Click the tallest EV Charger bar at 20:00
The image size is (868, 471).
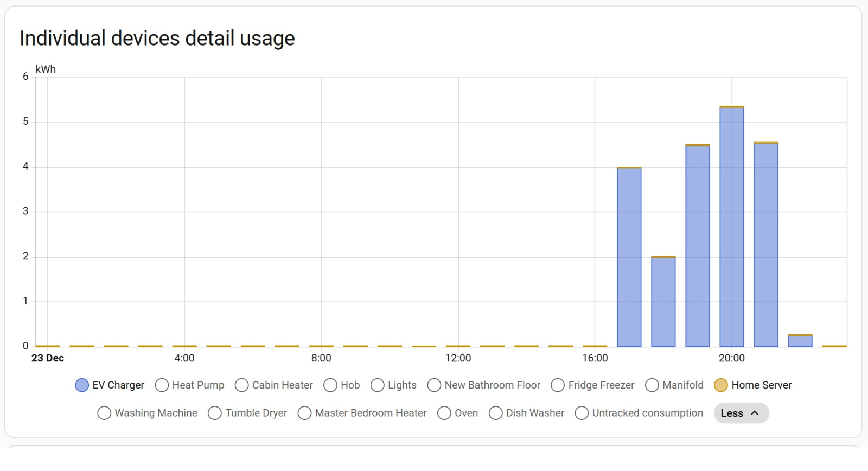click(732, 228)
